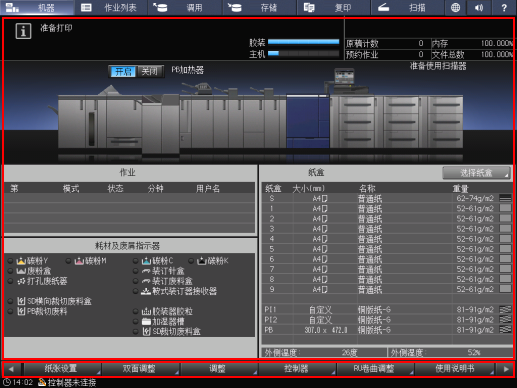
Task: Click the 碳粉Y yellow toner icon
Action: pos(21,261)
